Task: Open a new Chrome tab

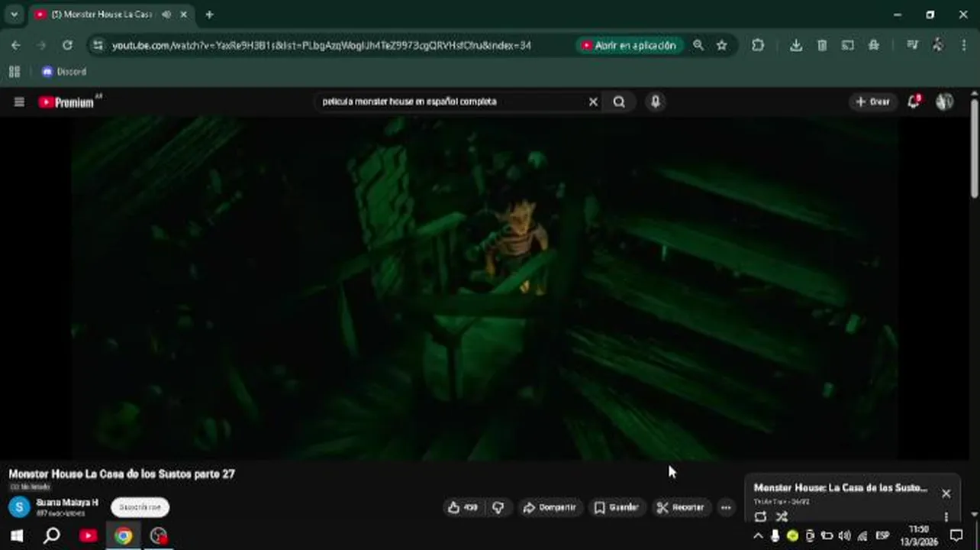Action: coord(209,15)
